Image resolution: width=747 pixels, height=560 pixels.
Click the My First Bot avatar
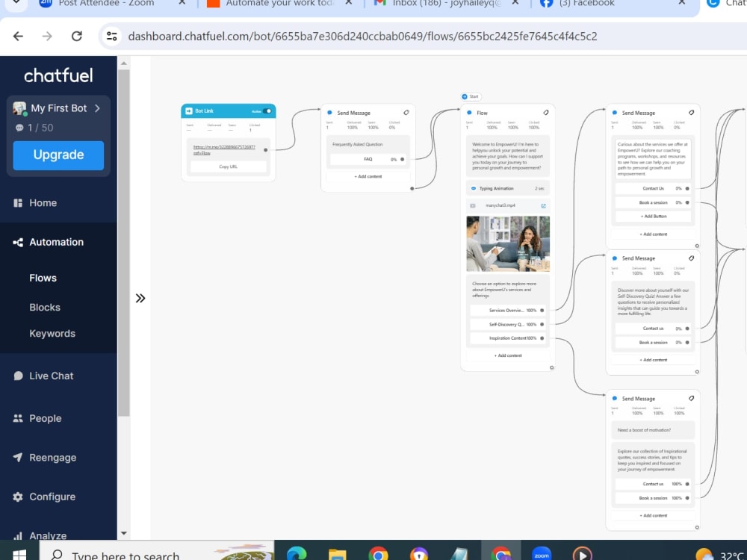point(19,108)
